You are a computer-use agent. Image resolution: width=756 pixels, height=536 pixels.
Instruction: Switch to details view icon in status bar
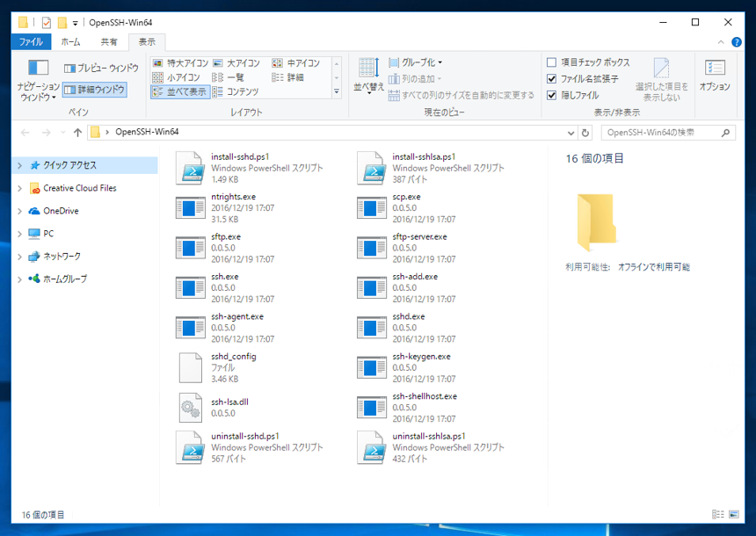(718, 514)
